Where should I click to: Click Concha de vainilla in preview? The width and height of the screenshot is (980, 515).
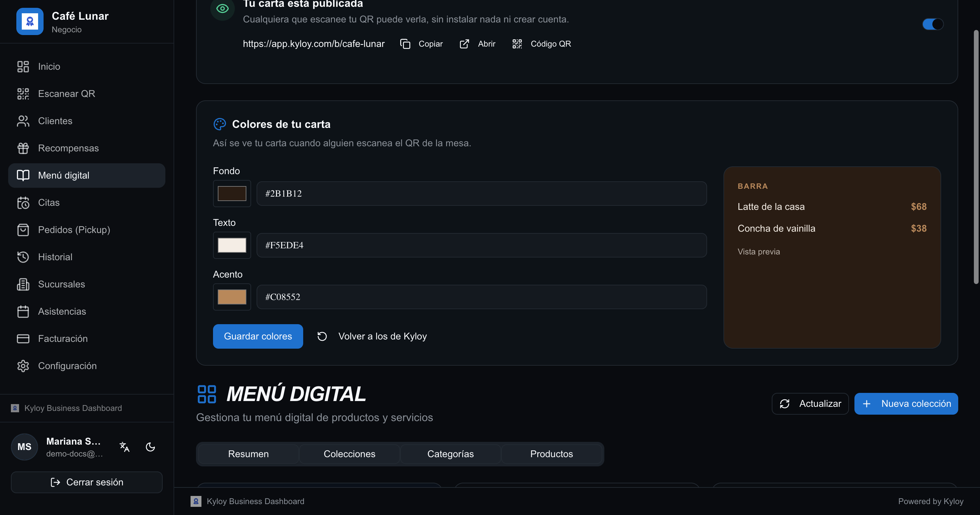[x=776, y=229]
